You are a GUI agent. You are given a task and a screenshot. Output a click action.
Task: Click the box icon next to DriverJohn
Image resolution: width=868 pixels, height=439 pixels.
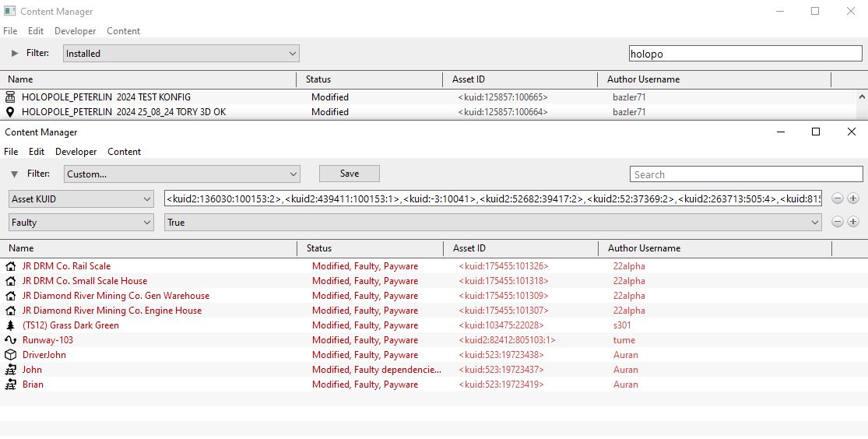pos(10,355)
